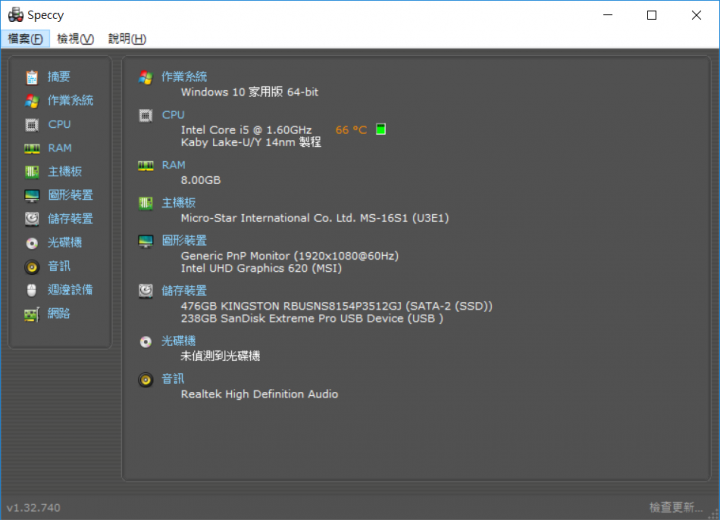Click the chip icon beside CPU summary heading

pyautogui.click(x=146, y=115)
